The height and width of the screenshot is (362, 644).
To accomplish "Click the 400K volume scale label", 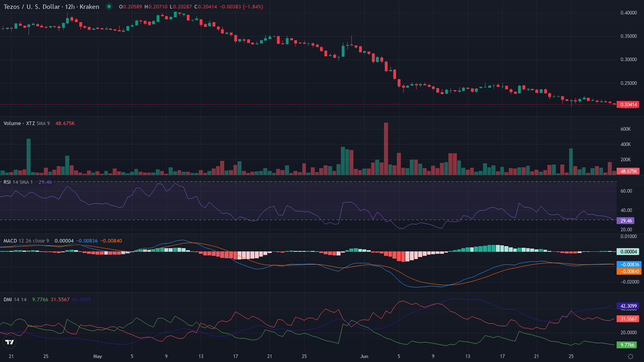I will [x=625, y=144].
